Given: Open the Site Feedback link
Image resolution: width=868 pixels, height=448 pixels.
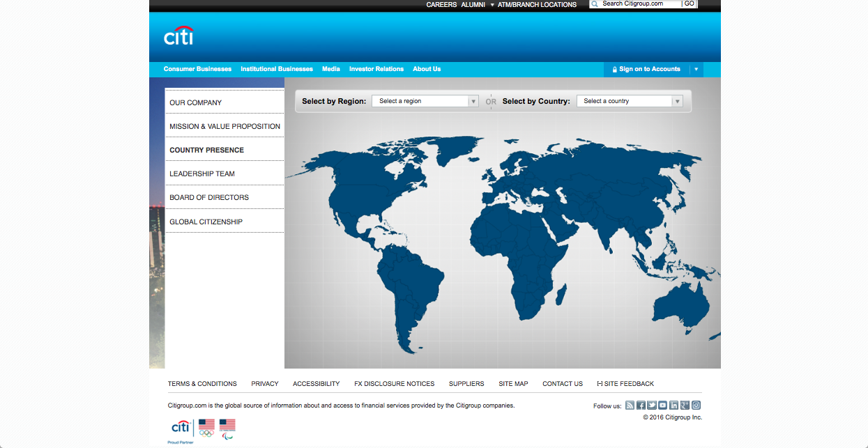Looking at the screenshot, I should (625, 384).
